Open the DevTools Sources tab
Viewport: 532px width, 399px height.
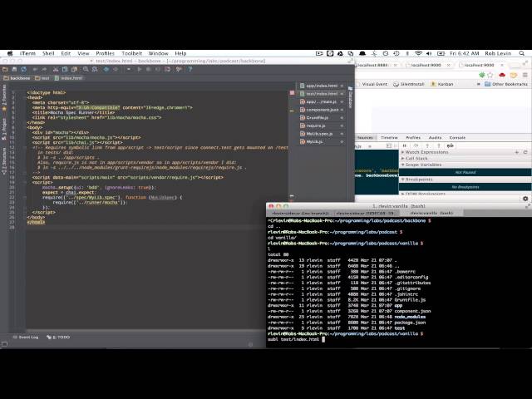tap(365, 138)
